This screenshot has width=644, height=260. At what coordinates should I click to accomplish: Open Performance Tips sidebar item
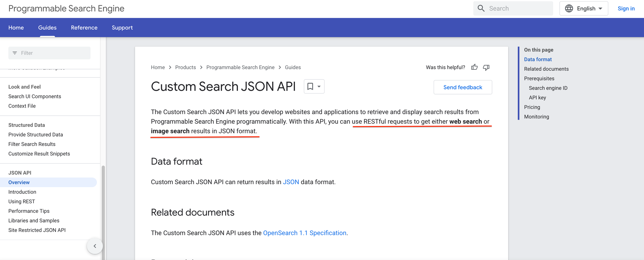point(29,211)
